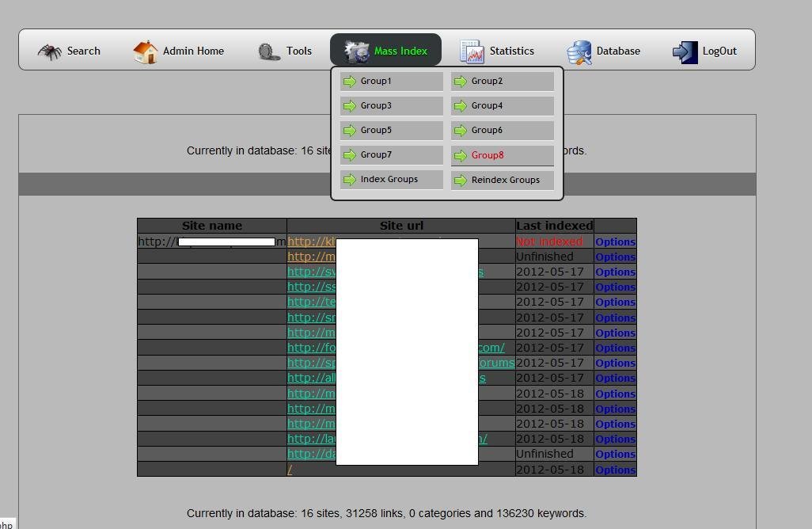Click the green arrow beside Group8
This screenshot has height=529, width=812.
coord(461,154)
